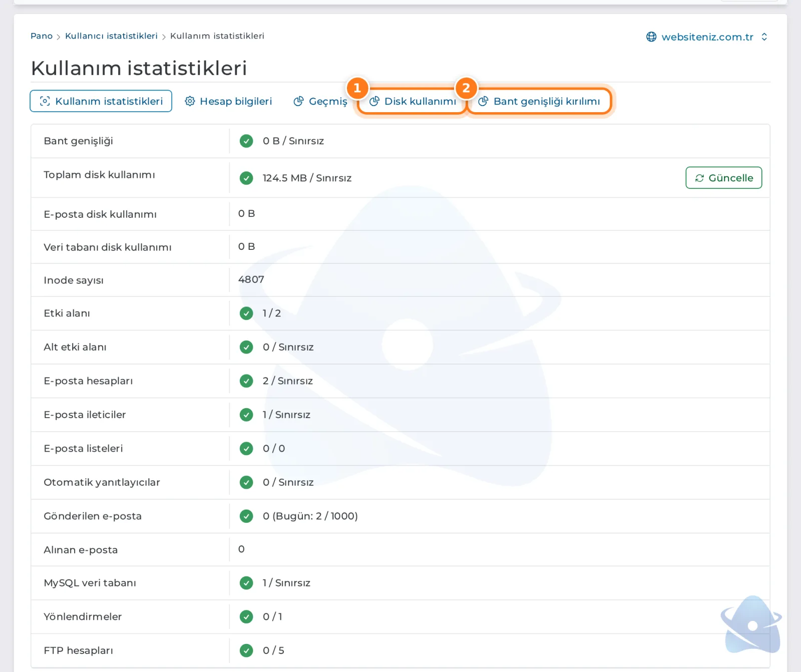
Task: Click the Kullanım istatistikleri breadcrumb text
Action: (x=217, y=36)
